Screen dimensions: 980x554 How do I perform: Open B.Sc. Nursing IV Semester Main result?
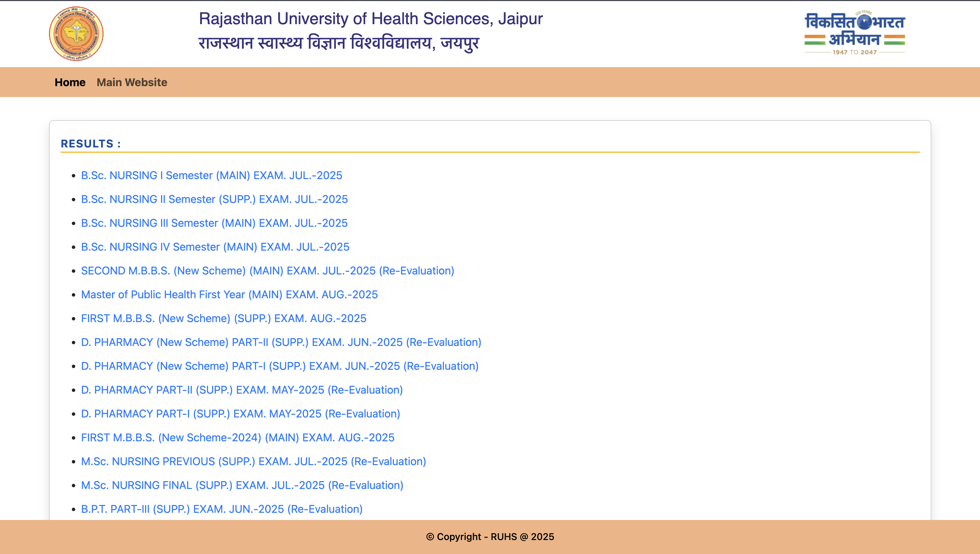(x=215, y=247)
